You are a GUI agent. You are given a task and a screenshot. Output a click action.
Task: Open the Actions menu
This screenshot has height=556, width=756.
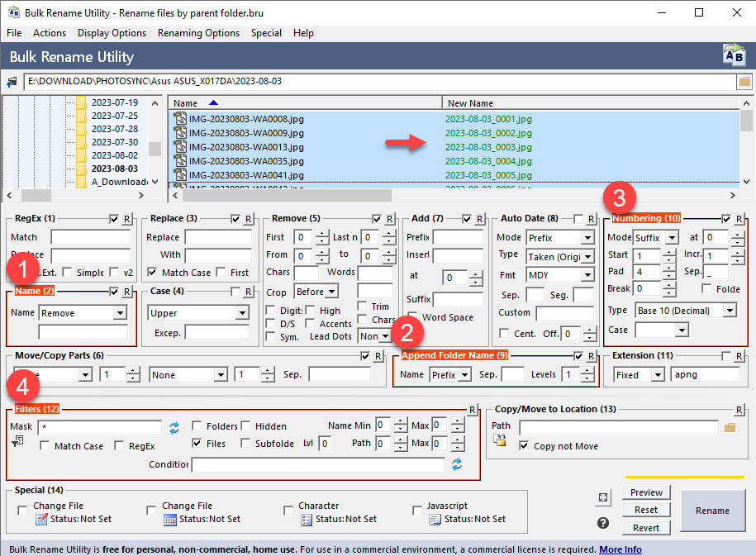(x=50, y=33)
